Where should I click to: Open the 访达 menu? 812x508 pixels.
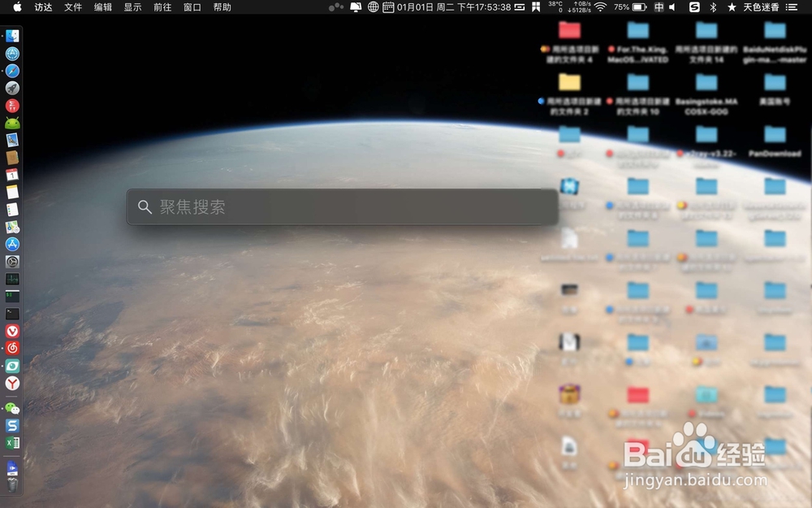coord(44,7)
